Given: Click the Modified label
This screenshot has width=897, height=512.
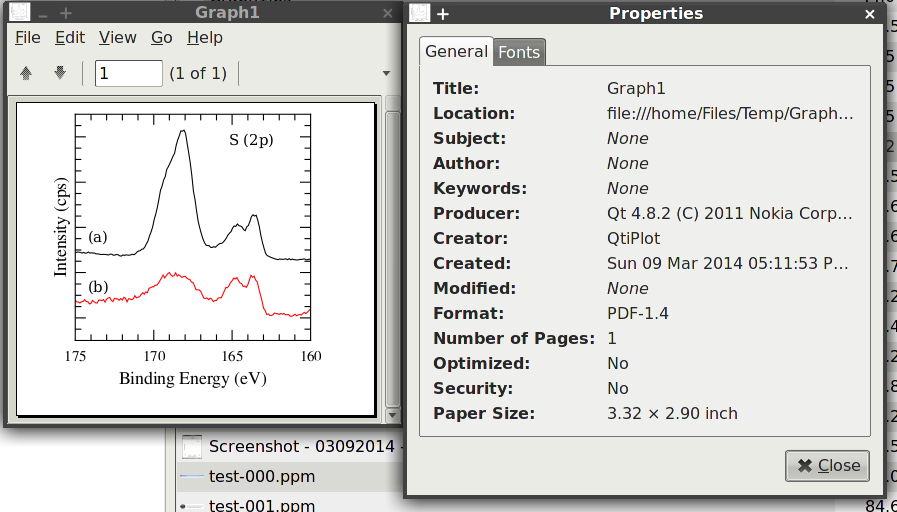Looking at the screenshot, I should tap(474, 288).
